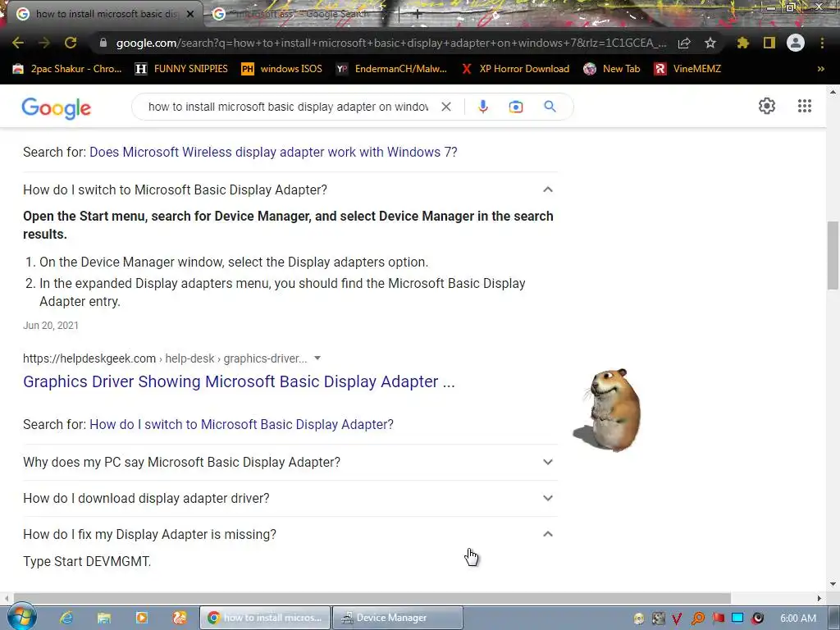Viewport: 840px width, 630px height.
Task: Click the scroll right arrow at the bottom
Action: (x=819, y=598)
